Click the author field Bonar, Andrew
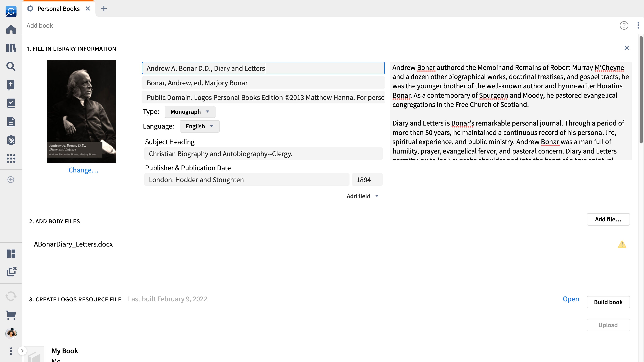Screen dimensions: 644x362 pos(263,83)
